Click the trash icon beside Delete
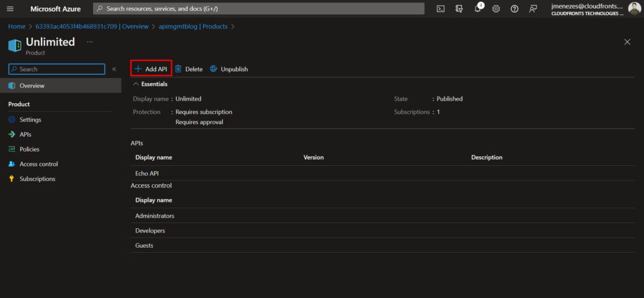Screen dimensions: 644x298 [x=178, y=69]
